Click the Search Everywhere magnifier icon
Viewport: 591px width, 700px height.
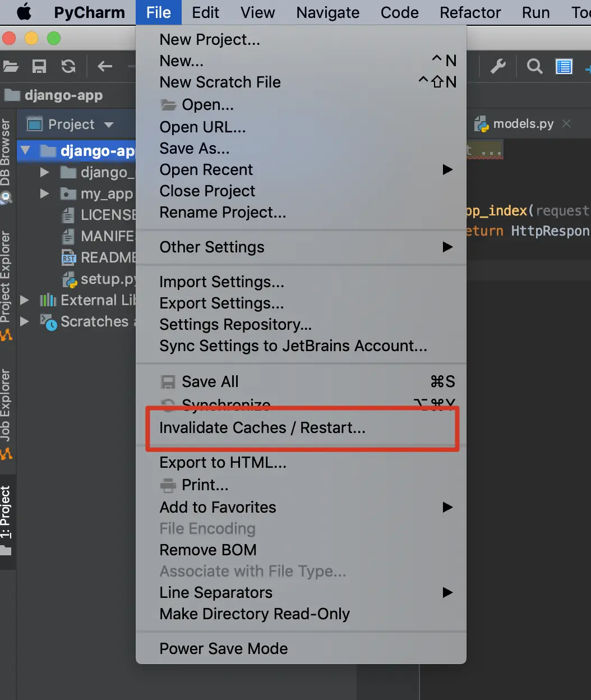tap(534, 67)
